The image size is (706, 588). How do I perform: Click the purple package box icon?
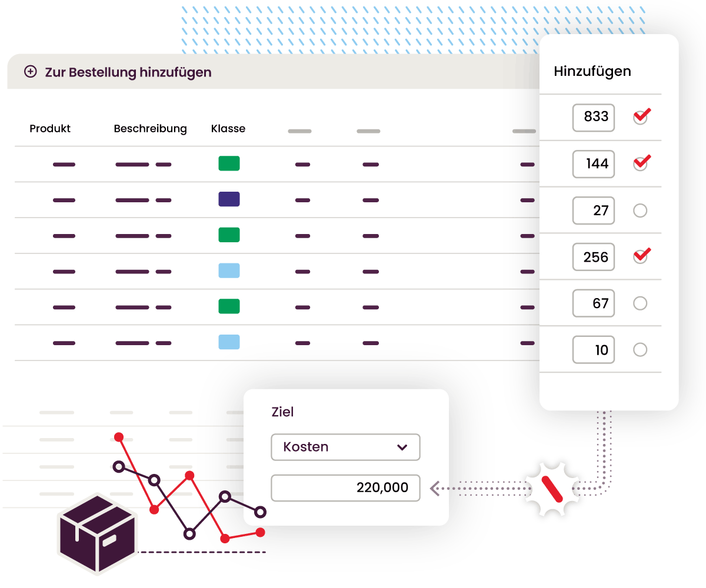tap(97, 534)
